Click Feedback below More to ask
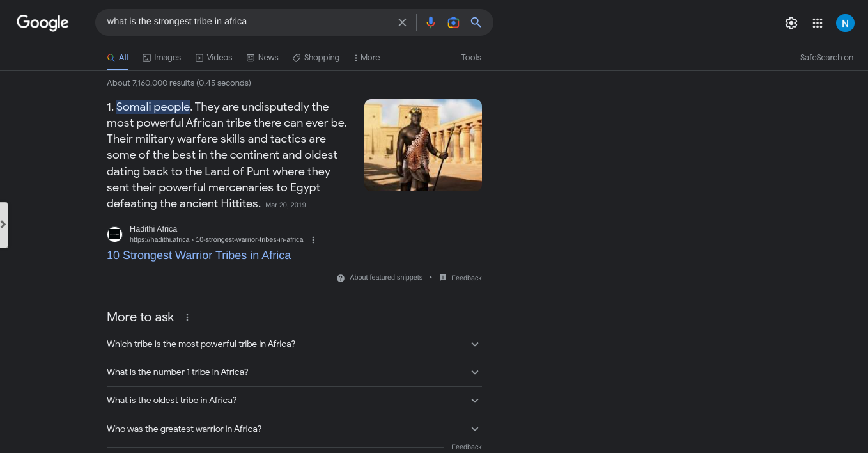868x453 pixels. pos(466,447)
